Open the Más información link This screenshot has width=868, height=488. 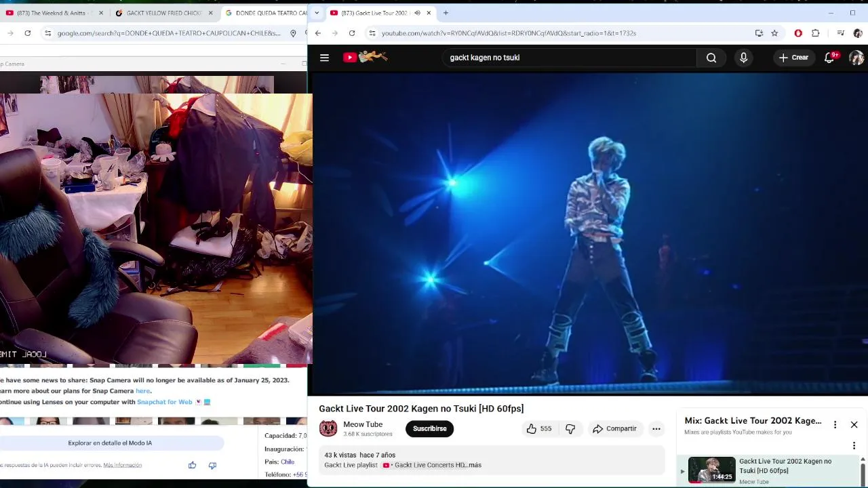click(123, 465)
